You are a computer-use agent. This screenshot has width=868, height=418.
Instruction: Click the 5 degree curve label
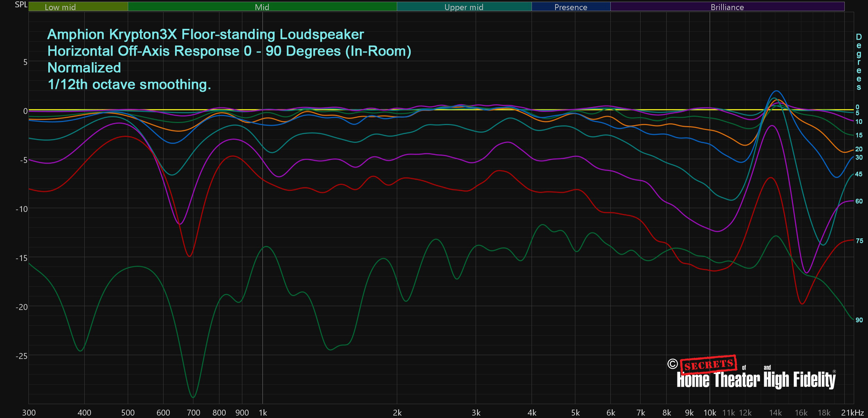tap(857, 113)
